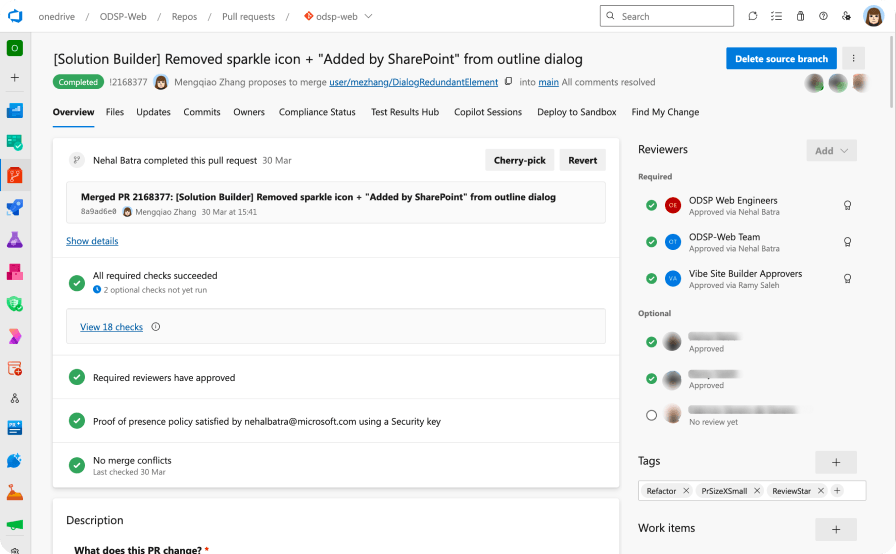Viewport: 896px width, 554px height.
Task: Open the Deploy to Sandbox tab
Action: (577, 112)
